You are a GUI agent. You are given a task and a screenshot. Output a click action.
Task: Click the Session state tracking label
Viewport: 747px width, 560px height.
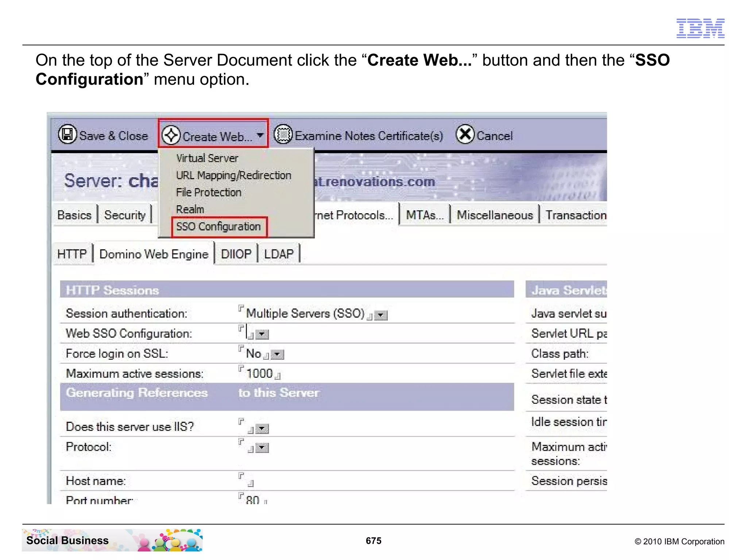[x=569, y=400]
